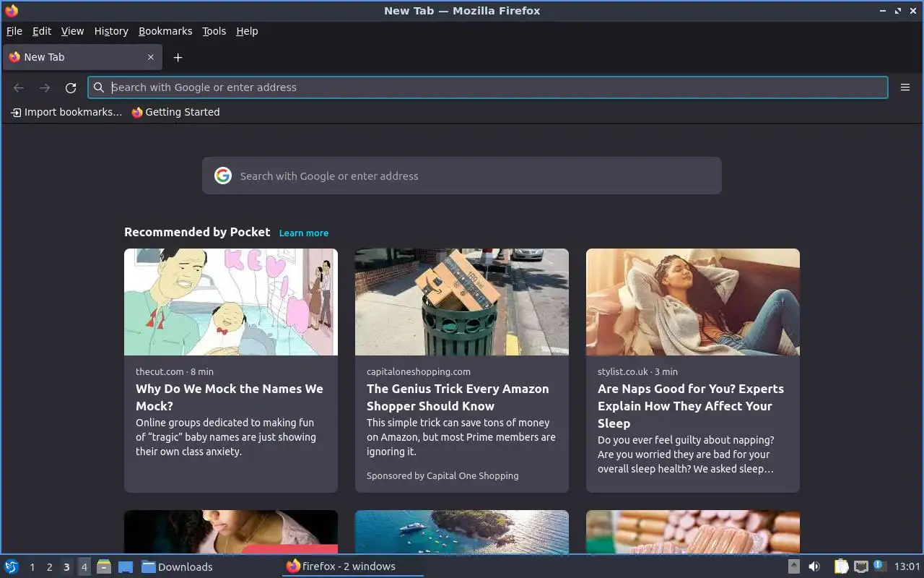Click the magnifier icon in the address bar
This screenshot has width=924, height=578.
(x=99, y=87)
